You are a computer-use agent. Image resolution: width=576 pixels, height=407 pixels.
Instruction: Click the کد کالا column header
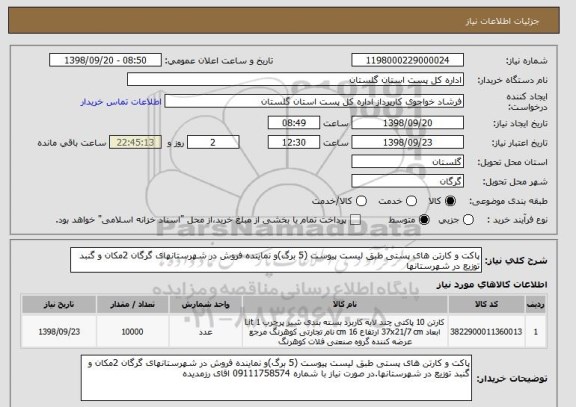(486, 305)
